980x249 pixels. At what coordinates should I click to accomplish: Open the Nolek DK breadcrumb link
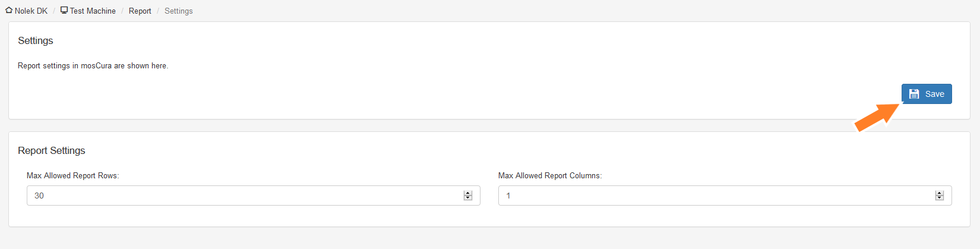tap(31, 11)
